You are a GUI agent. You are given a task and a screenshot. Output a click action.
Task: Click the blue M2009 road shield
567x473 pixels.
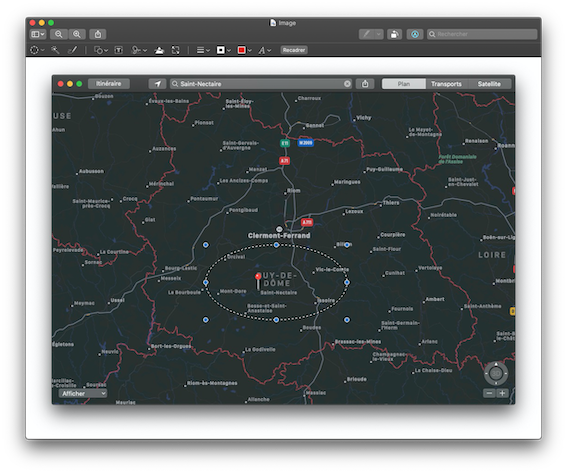pos(306,143)
